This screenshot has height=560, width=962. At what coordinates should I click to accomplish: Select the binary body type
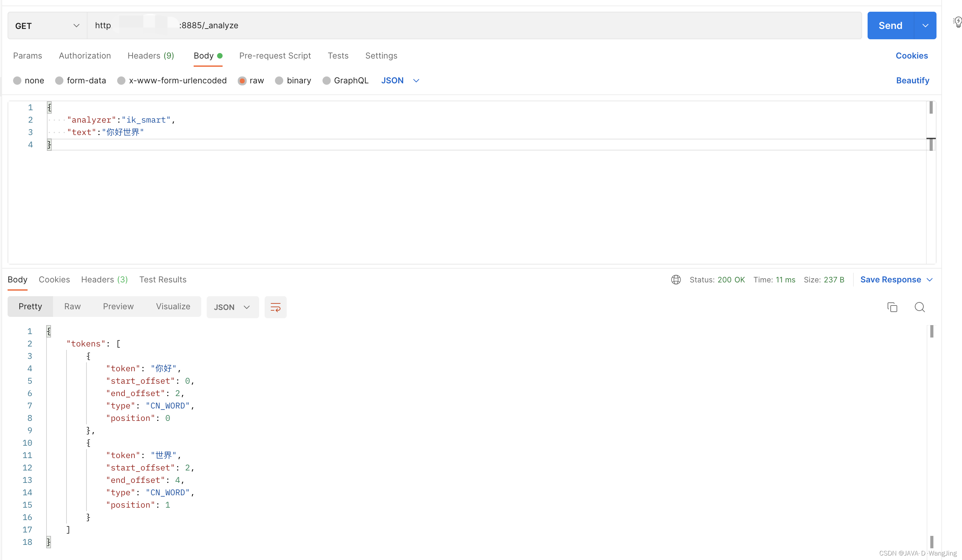pyautogui.click(x=293, y=81)
